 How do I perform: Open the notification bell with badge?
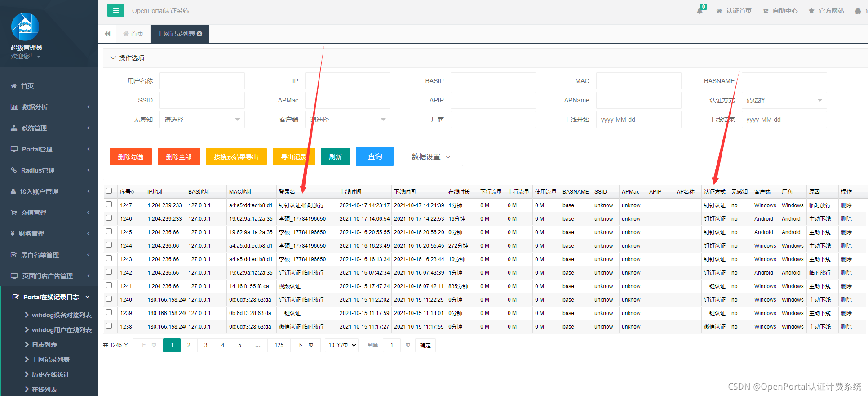coord(700,10)
